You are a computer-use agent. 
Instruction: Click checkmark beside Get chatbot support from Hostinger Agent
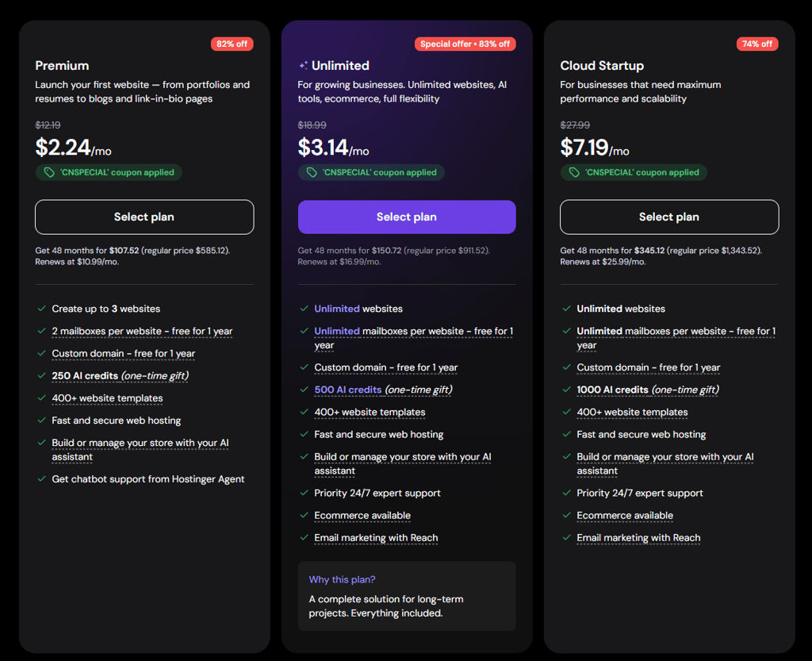(x=41, y=479)
